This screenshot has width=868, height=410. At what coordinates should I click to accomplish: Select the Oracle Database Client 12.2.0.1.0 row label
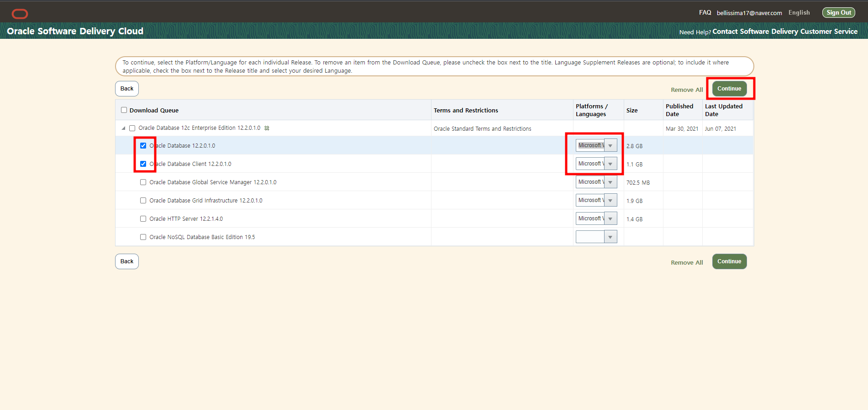pos(190,164)
